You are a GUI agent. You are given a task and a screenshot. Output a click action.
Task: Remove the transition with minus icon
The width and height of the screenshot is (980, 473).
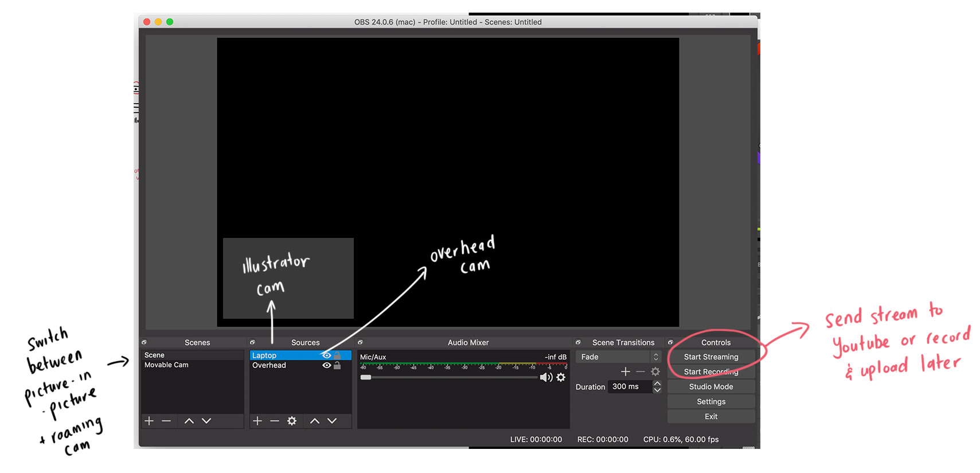641,372
